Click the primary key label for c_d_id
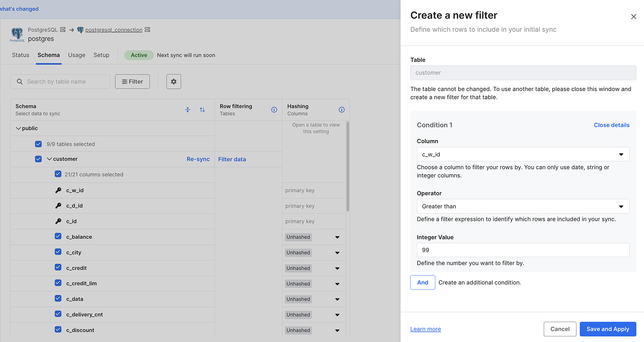 300,206
